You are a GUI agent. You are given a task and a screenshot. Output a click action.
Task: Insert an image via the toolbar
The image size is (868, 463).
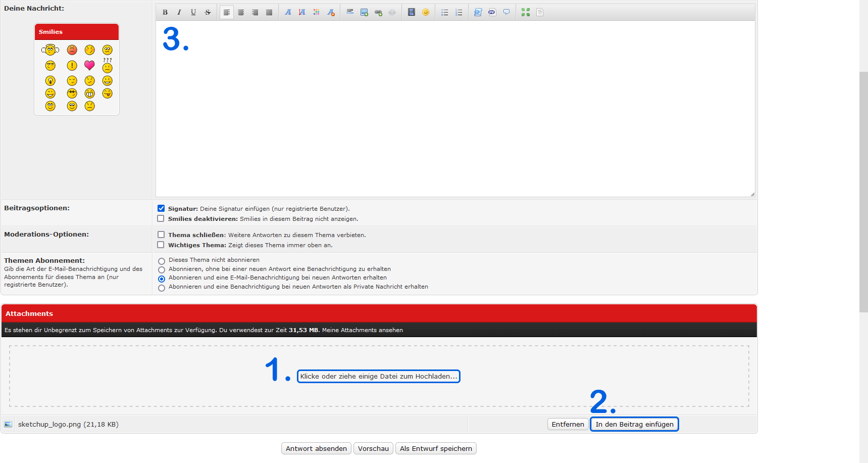point(364,12)
